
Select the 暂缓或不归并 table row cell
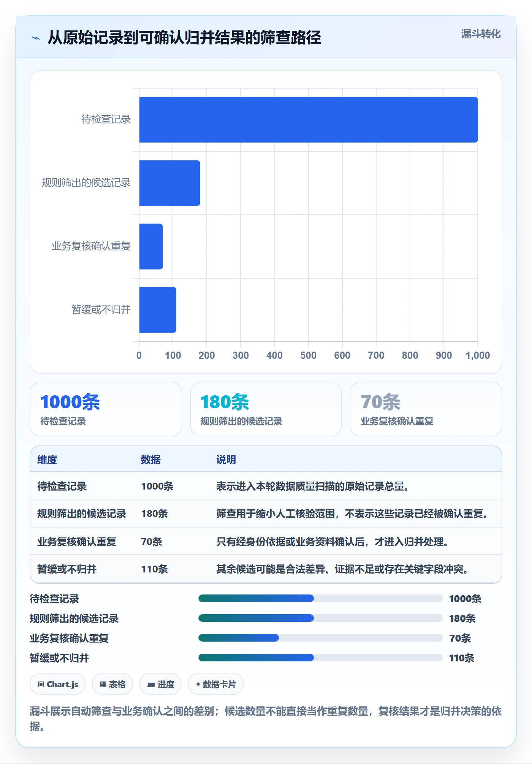67,569
